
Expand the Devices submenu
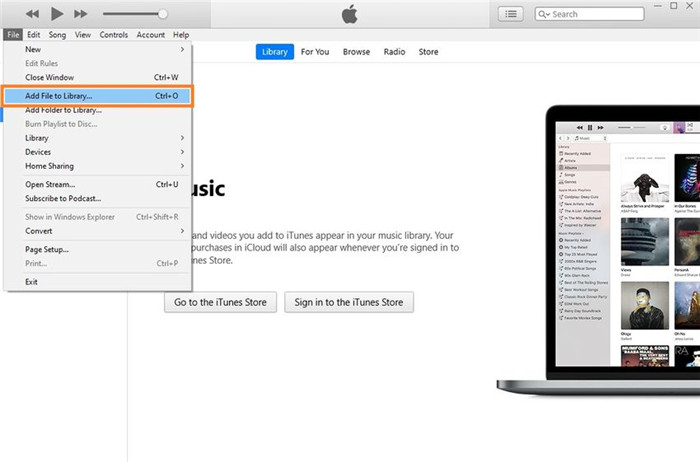pyautogui.click(x=98, y=152)
